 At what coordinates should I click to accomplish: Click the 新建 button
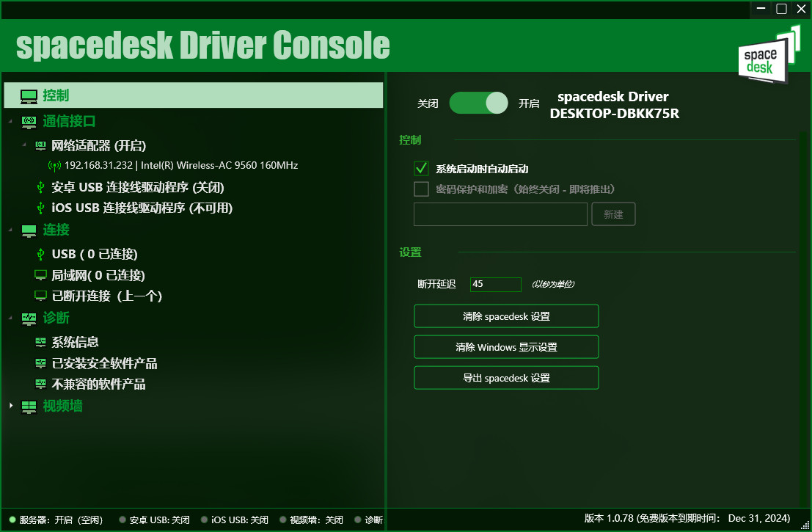(x=613, y=214)
